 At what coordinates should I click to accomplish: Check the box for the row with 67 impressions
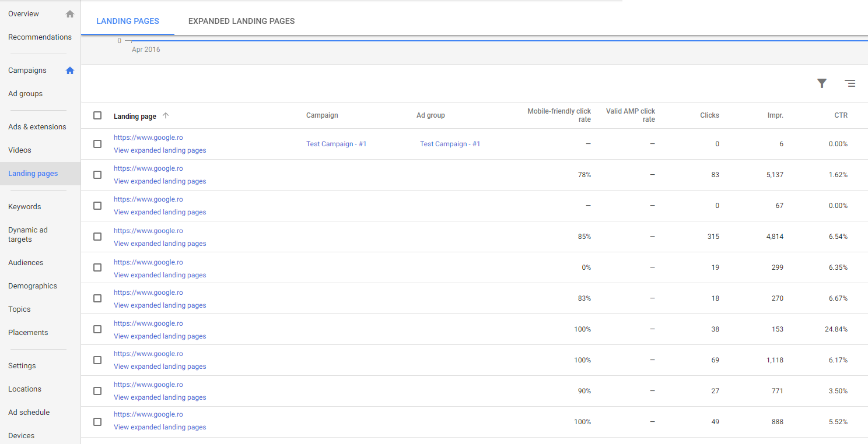(97, 206)
